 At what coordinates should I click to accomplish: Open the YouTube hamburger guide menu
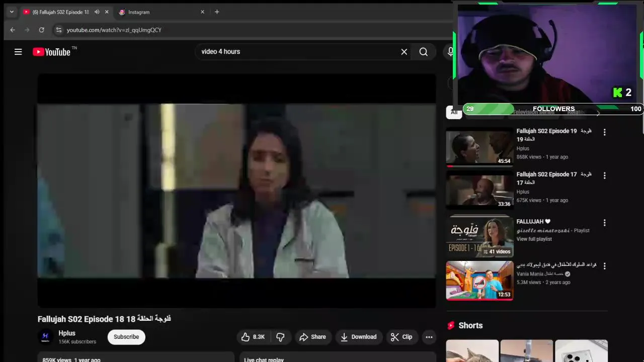(18, 52)
